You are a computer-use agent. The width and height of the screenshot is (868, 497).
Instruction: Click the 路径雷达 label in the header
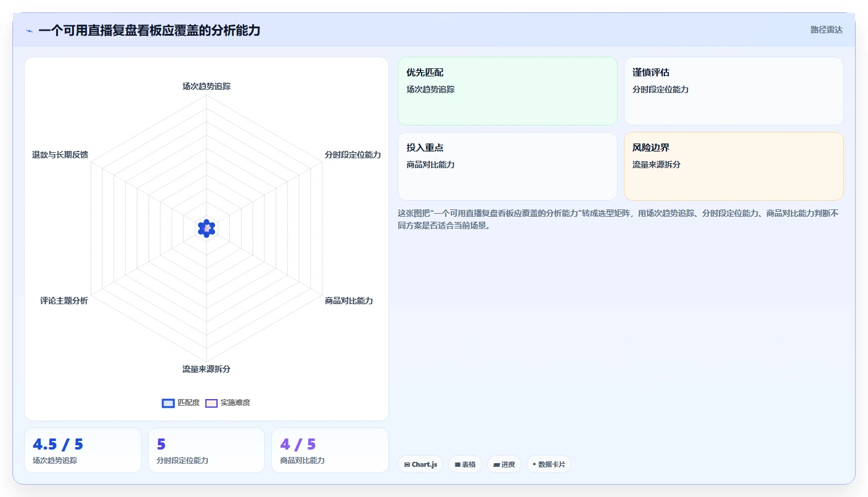[826, 30]
